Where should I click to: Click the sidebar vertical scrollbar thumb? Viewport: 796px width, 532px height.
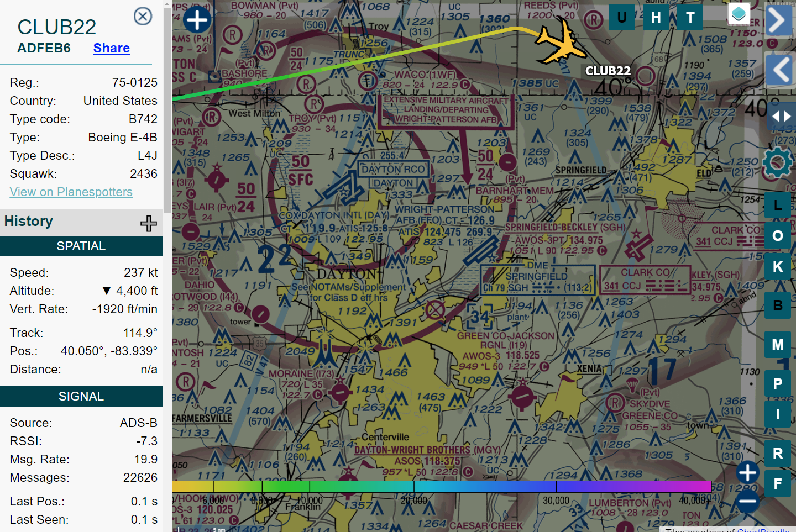coord(167,110)
